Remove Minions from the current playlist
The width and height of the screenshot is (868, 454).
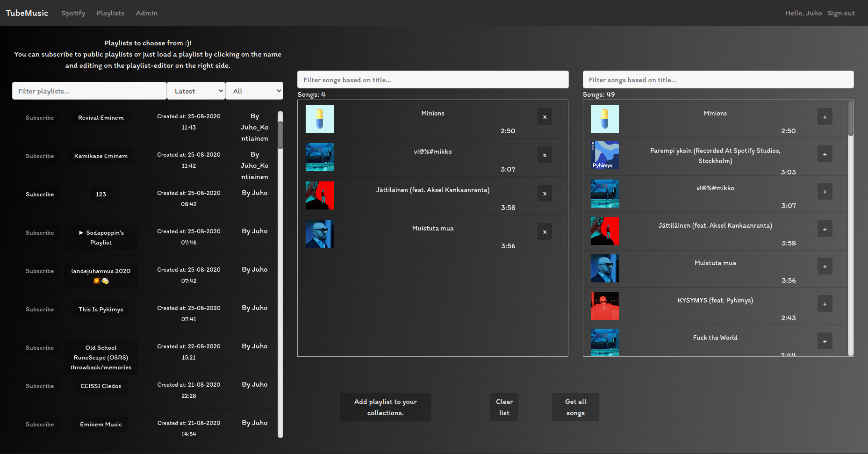[545, 117]
